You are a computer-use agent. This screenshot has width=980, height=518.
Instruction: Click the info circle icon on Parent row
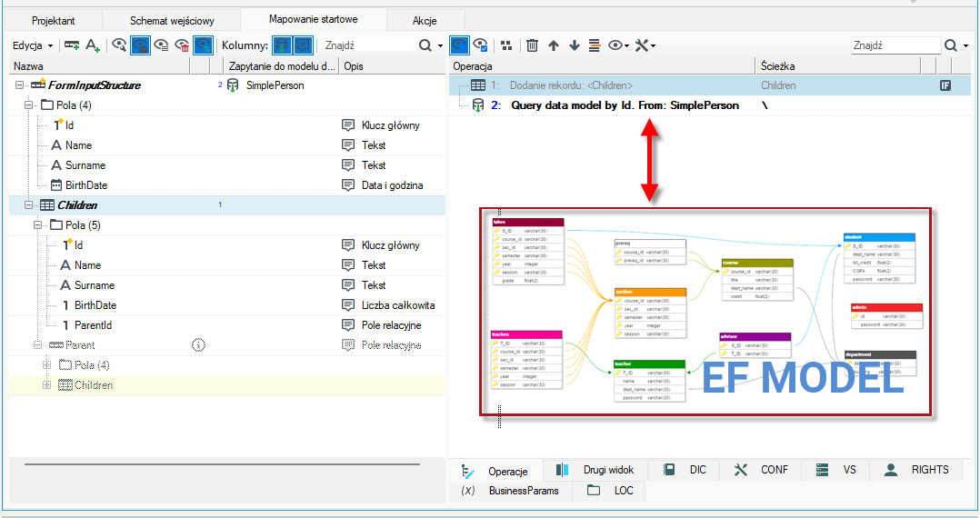pyautogui.click(x=198, y=345)
